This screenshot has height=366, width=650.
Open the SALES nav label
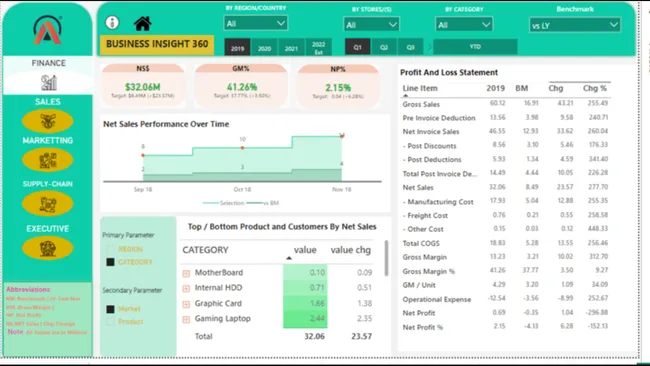48,102
